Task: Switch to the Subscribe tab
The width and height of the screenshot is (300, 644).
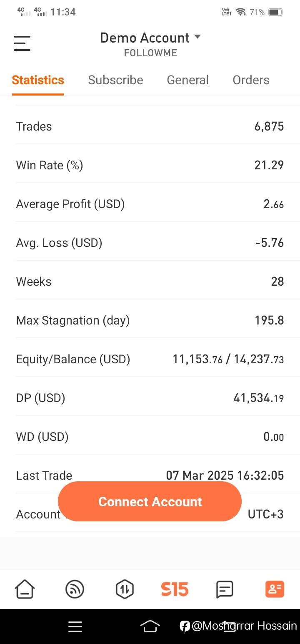Action: [115, 80]
